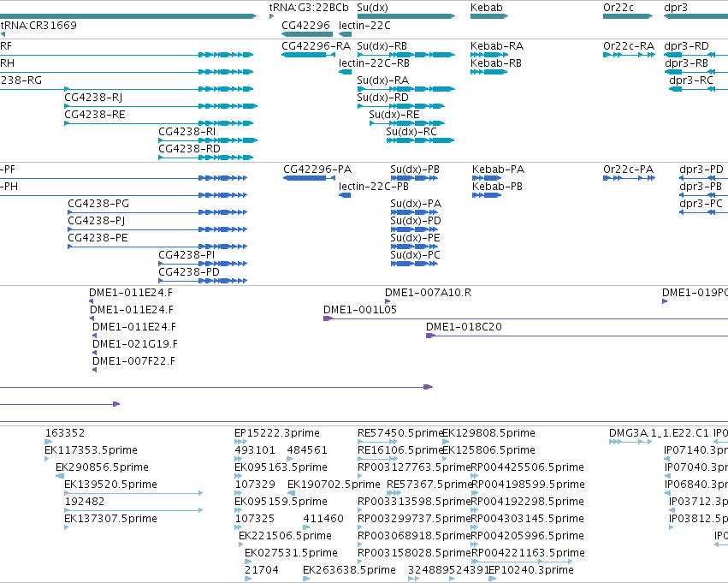Click protein CG42296-PA

(317, 170)
